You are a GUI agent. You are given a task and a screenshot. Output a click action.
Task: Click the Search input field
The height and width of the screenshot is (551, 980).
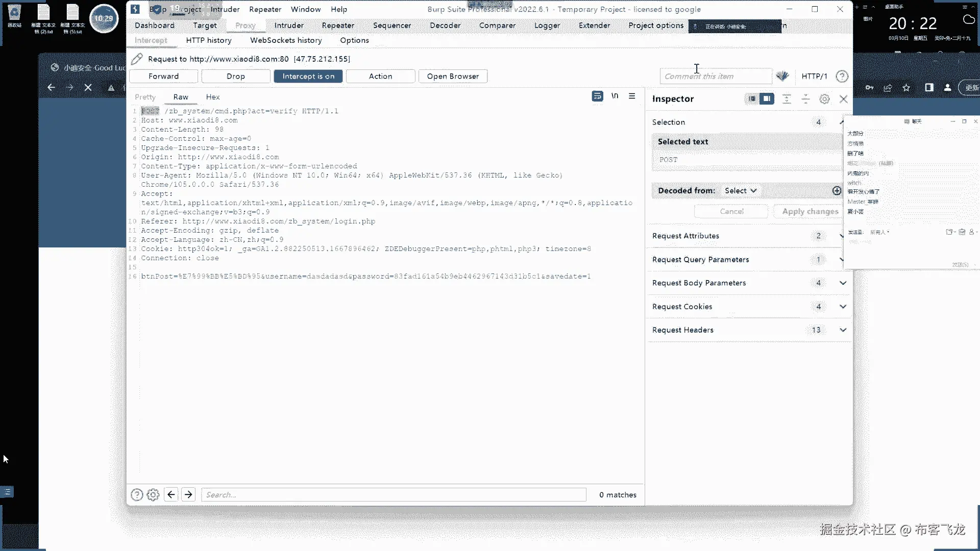pos(393,494)
